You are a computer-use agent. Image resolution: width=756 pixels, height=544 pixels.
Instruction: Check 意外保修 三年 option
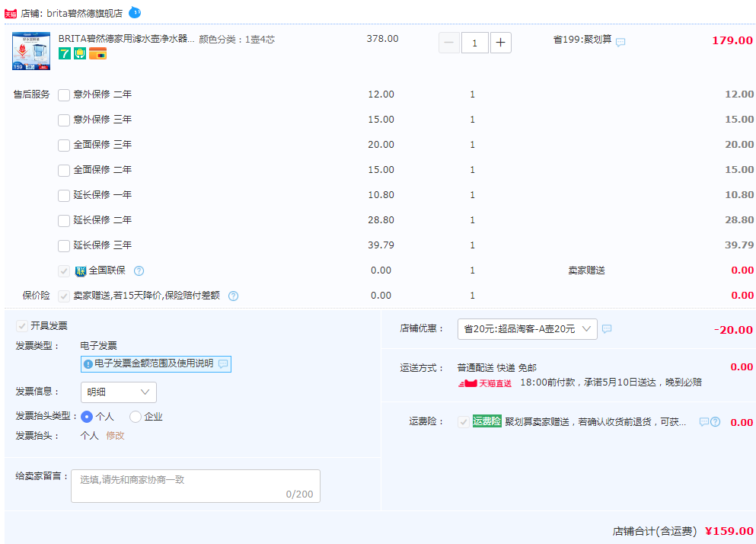pyautogui.click(x=64, y=120)
